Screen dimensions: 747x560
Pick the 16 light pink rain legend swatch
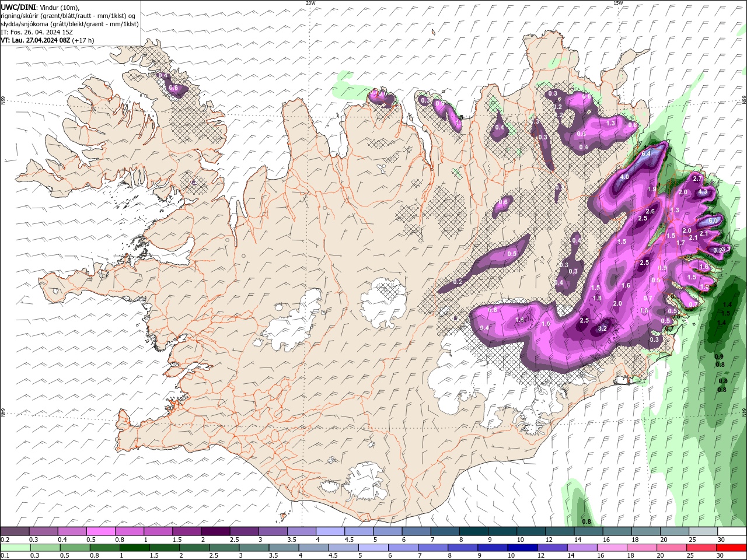612,548
